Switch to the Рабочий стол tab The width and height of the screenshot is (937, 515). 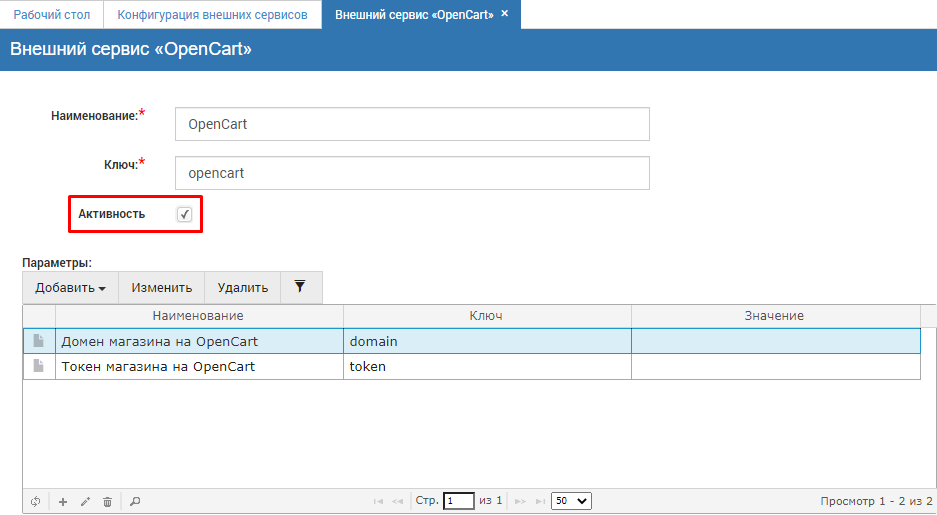click(x=51, y=15)
